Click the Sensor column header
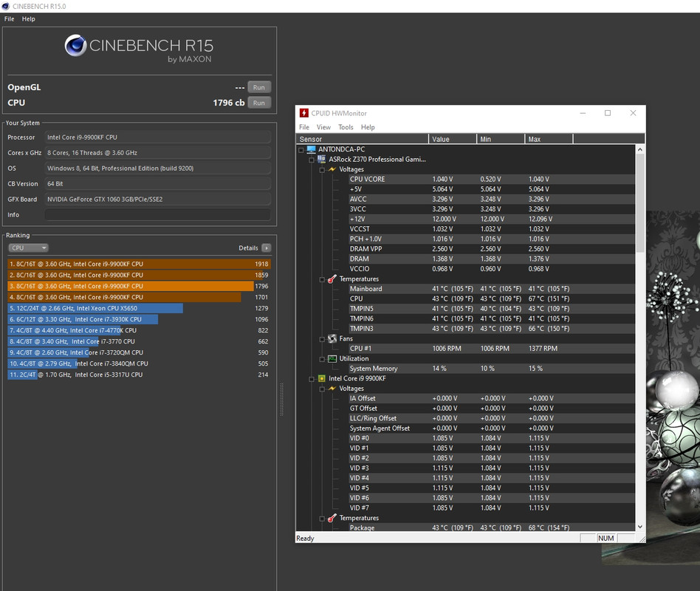Image resolution: width=700 pixels, height=591 pixels. click(362, 139)
